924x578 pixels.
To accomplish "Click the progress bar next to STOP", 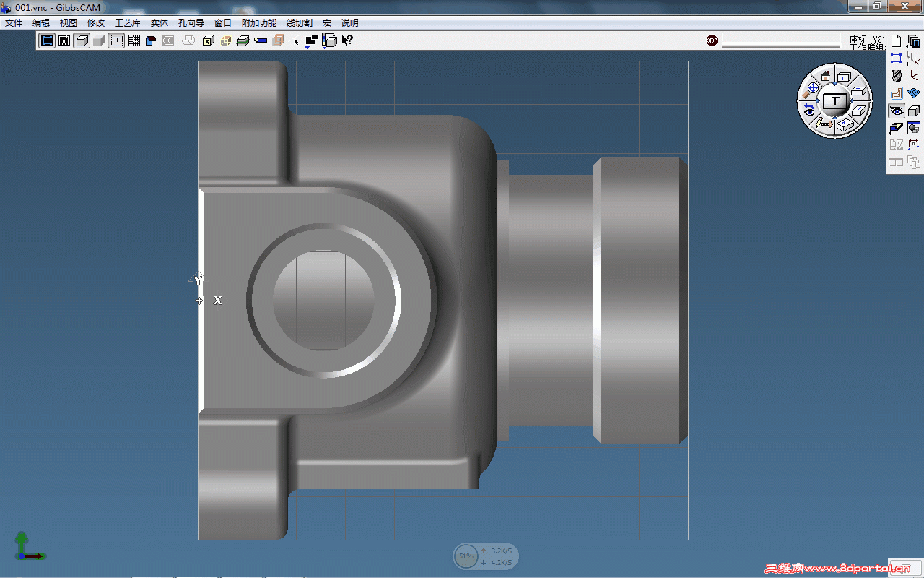I will pos(781,41).
